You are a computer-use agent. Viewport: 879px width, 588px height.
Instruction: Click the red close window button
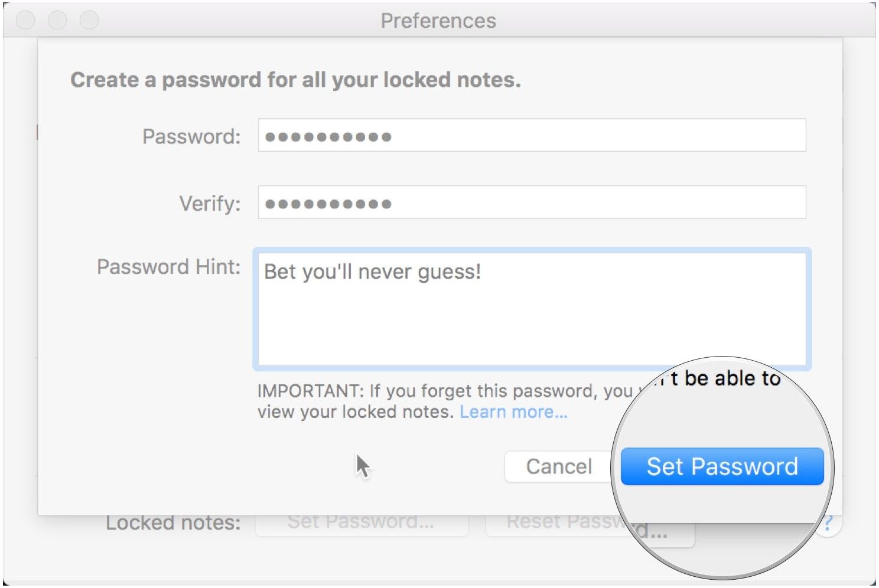pos(25,20)
